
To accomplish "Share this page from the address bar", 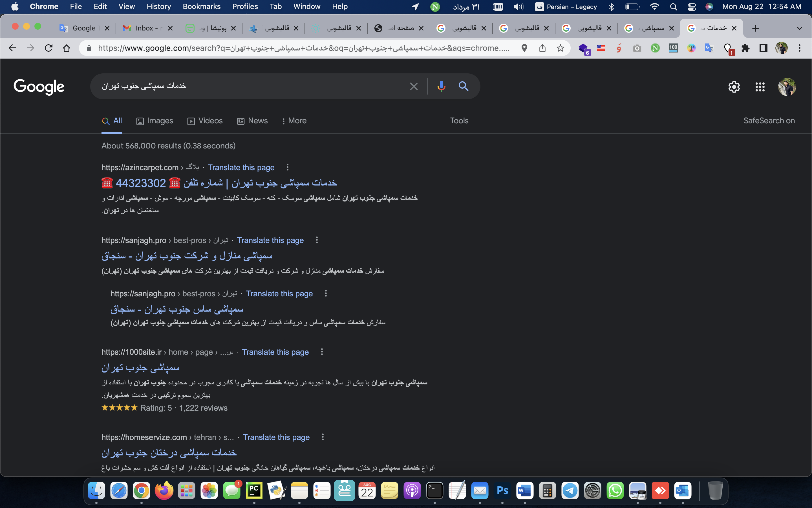I will click(542, 48).
